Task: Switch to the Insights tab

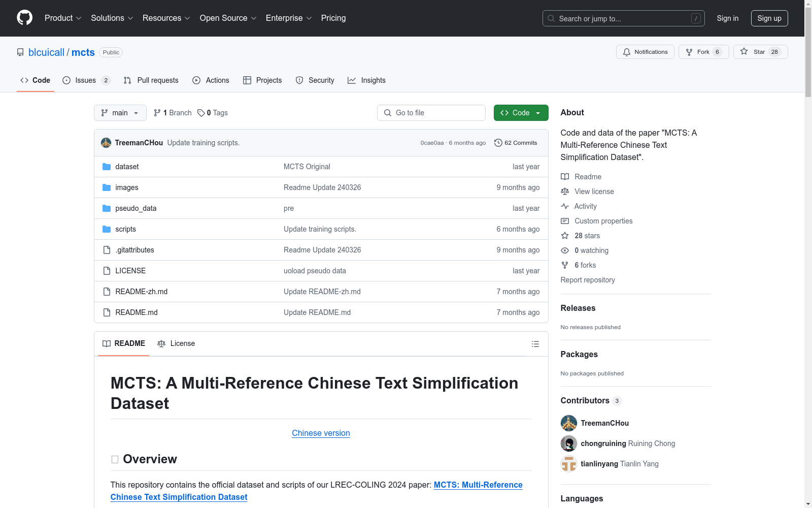Action: click(366, 80)
